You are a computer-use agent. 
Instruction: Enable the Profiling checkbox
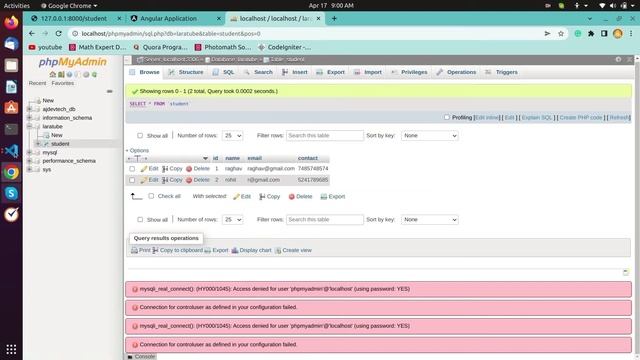coord(447,117)
